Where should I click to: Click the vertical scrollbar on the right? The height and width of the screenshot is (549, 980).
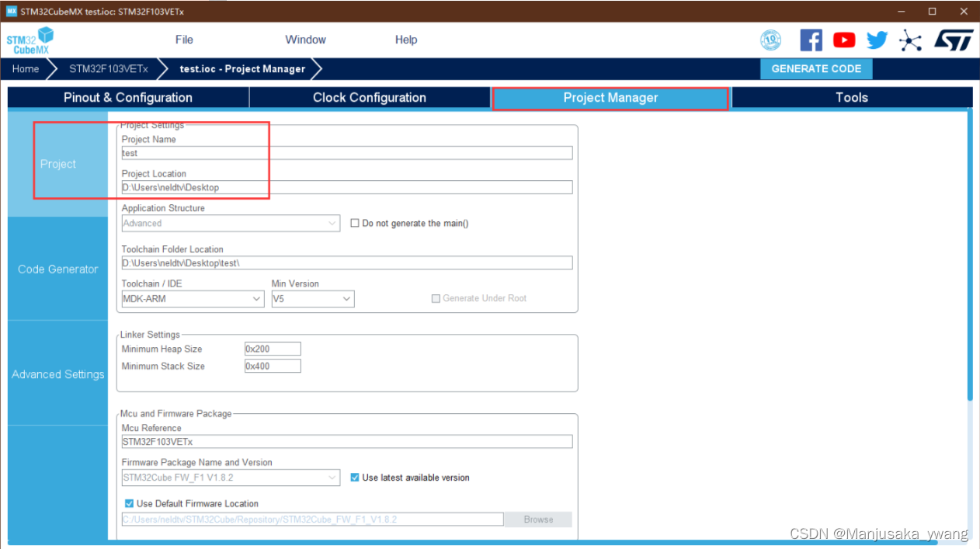click(x=970, y=256)
